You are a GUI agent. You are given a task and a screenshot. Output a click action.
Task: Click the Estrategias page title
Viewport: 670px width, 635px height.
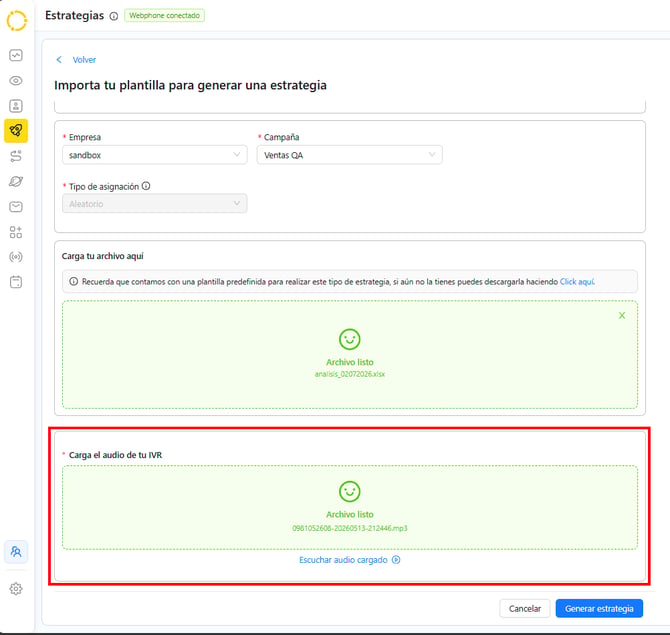click(x=74, y=15)
